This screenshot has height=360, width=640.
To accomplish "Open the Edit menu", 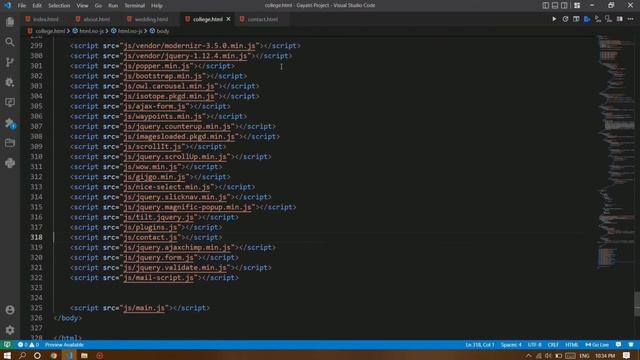I will [x=37, y=6].
